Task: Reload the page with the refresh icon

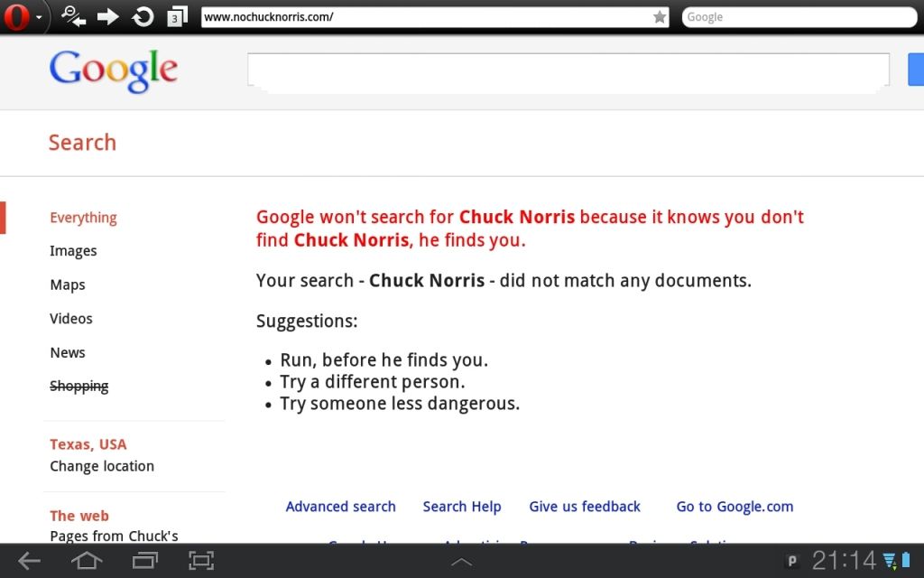Action: [x=143, y=16]
